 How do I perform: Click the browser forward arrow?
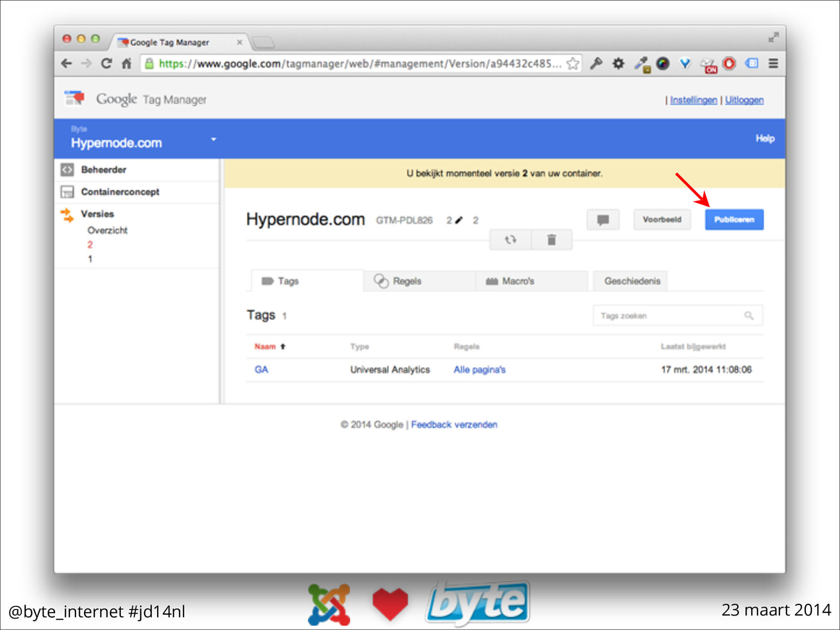[87, 64]
